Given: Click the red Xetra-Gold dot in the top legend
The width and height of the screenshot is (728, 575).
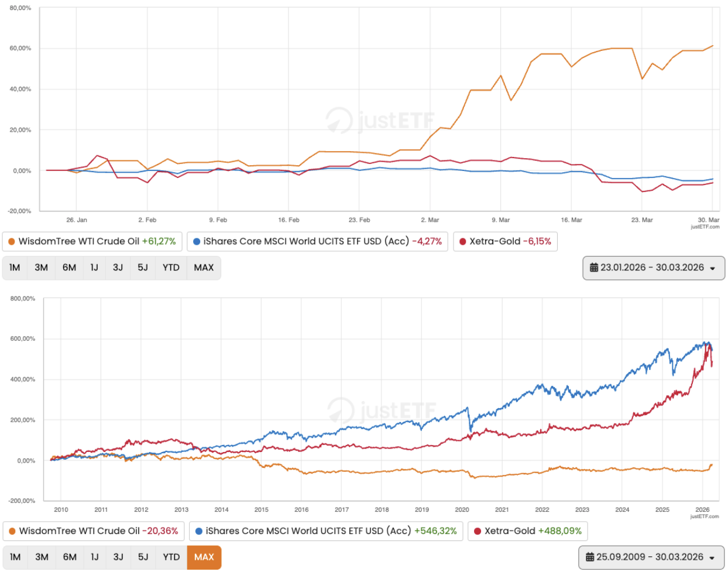Looking at the screenshot, I should 462,241.
